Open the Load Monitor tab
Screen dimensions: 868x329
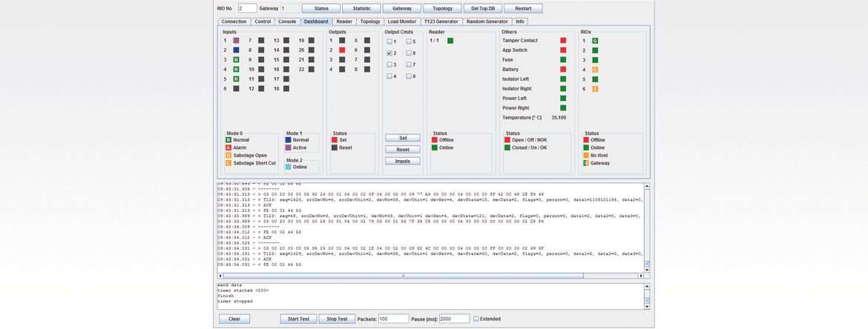pyautogui.click(x=402, y=21)
